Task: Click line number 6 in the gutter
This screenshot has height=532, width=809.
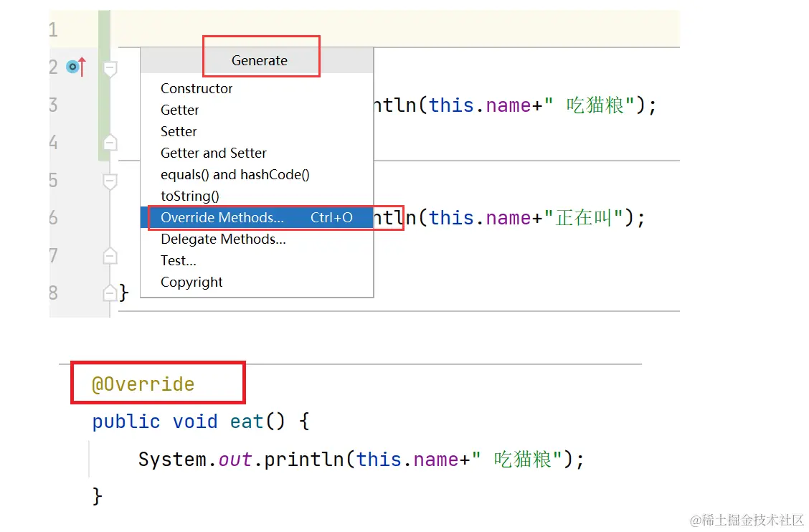Action: coord(54,218)
